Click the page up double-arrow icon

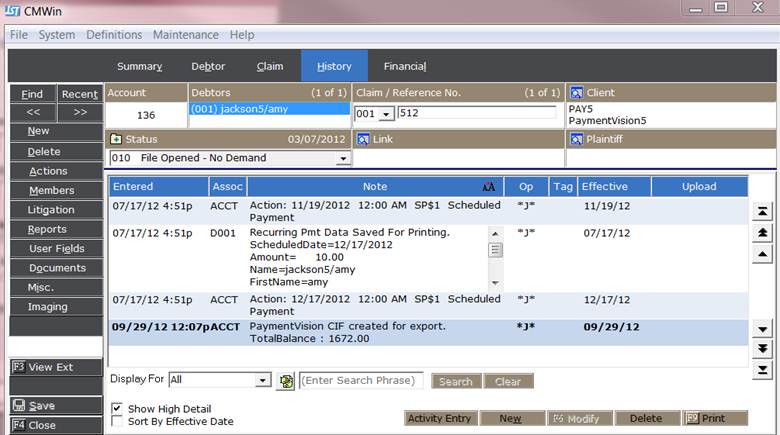763,232
